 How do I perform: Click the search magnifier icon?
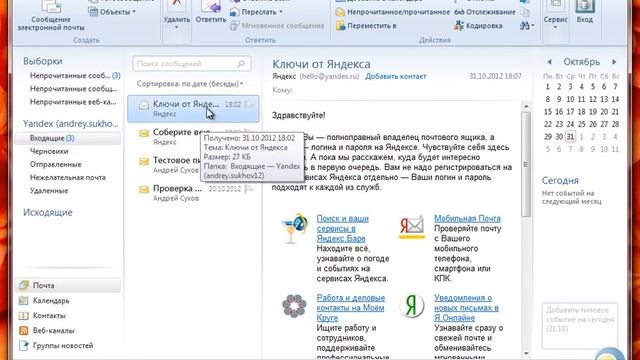pyautogui.click(x=241, y=64)
